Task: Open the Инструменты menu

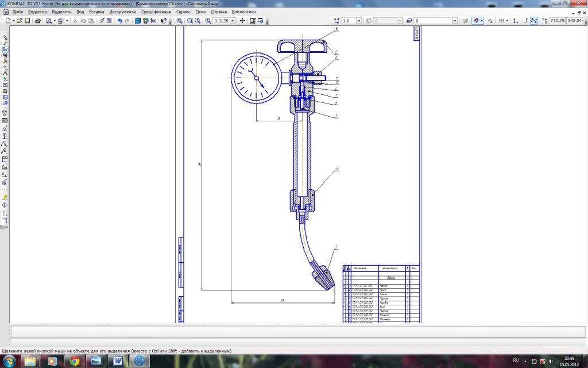Action: click(123, 11)
